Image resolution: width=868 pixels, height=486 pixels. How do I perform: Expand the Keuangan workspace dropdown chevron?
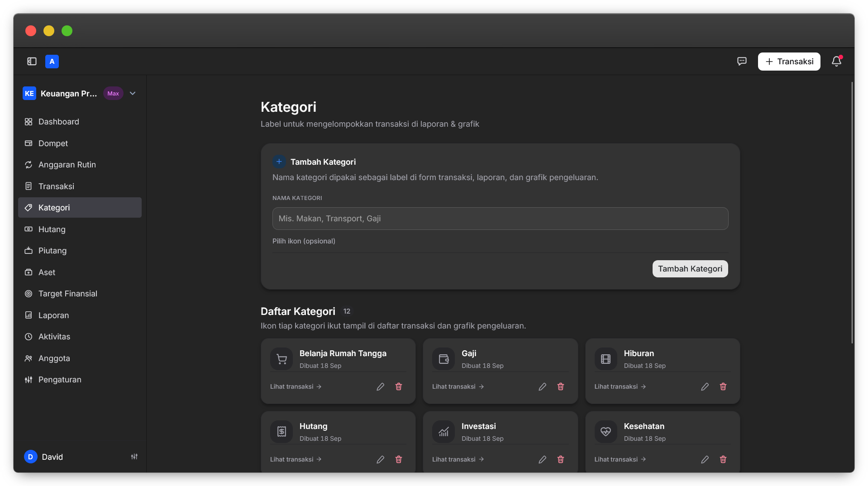point(133,94)
